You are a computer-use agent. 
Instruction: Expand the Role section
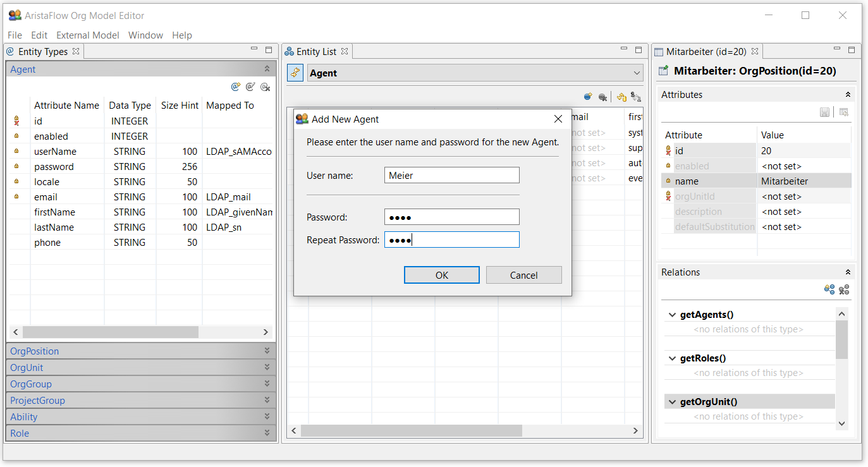(267, 433)
